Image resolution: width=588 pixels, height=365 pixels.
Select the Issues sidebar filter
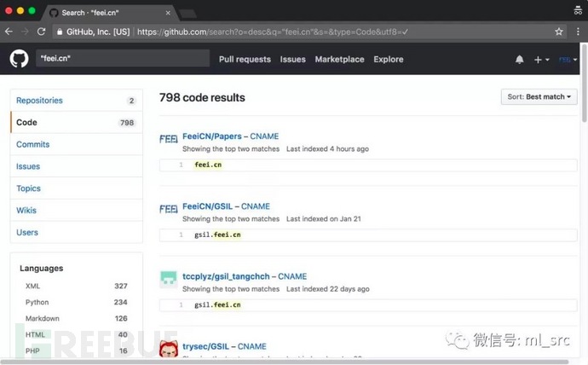point(77,166)
